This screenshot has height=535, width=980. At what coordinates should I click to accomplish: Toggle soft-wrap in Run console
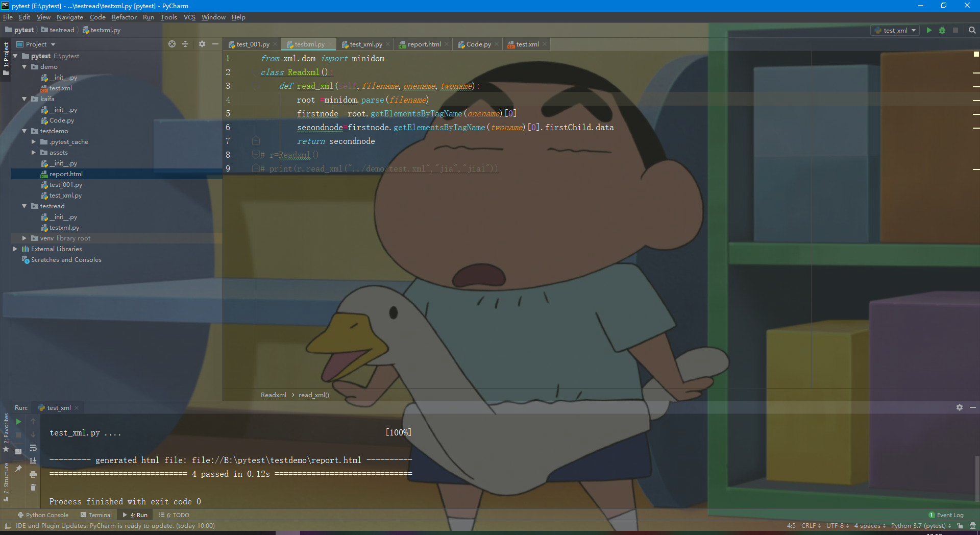point(33,448)
